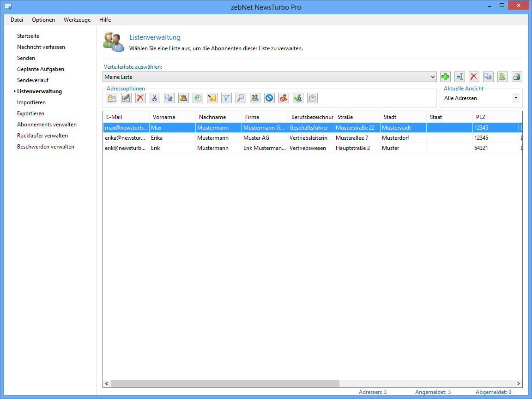Duplicate the distribution list

pyautogui.click(x=488, y=77)
